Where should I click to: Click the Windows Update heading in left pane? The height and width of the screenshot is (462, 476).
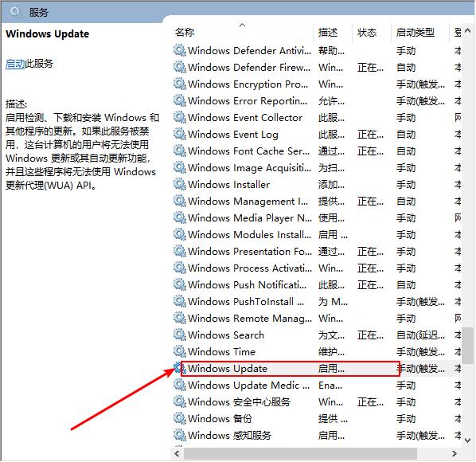(x=47, y=33)
